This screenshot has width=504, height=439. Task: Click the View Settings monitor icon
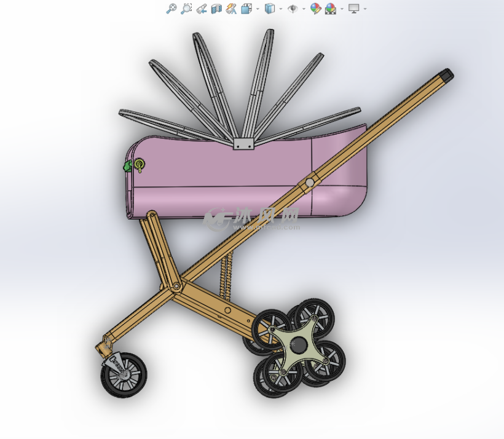click(354, 9)
